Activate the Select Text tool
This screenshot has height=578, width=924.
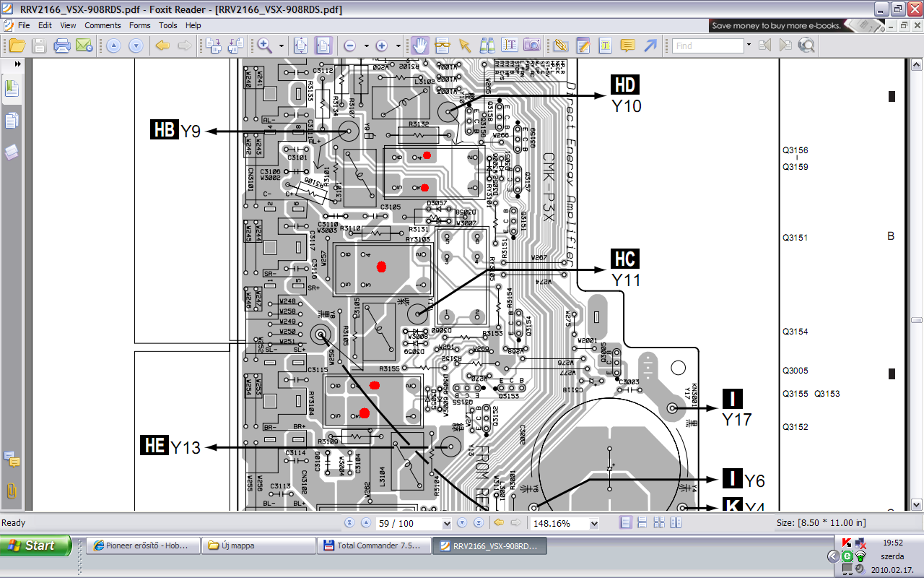pyautogui.click(x=510, y=46)
